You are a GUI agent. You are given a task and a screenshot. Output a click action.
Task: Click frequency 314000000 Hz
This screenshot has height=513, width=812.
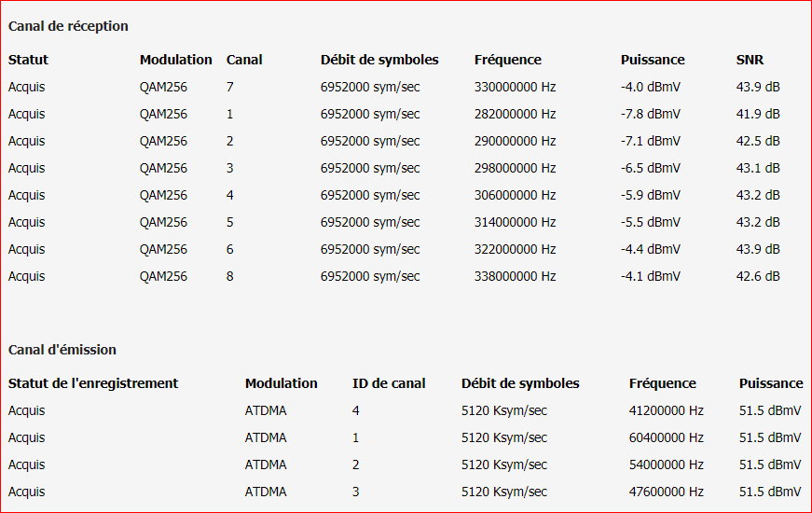coord(515,222)
